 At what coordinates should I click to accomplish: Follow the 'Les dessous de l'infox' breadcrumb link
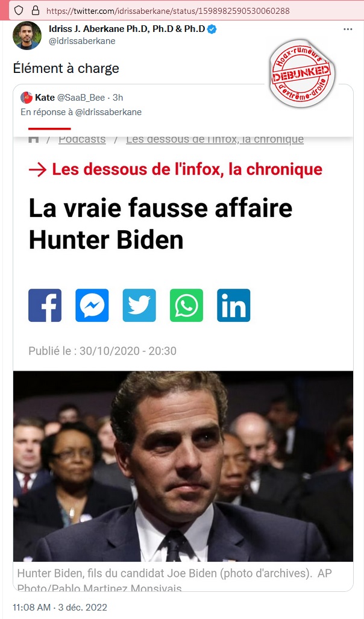(x=215, y=139)
